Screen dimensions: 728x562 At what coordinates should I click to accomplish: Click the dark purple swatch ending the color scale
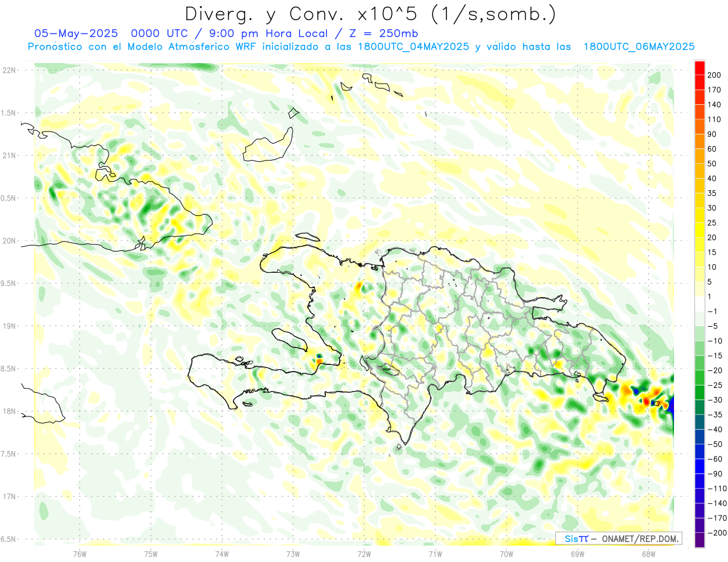[700, 540]
